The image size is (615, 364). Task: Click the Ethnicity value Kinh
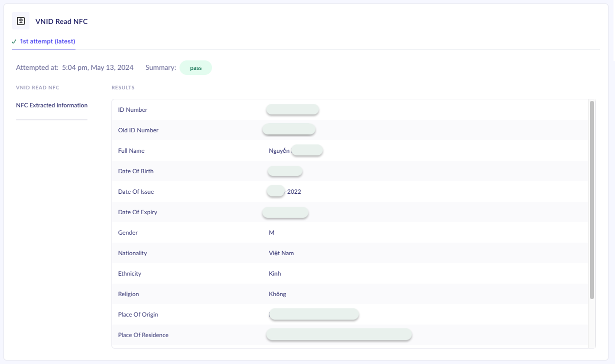coord(275,274)
